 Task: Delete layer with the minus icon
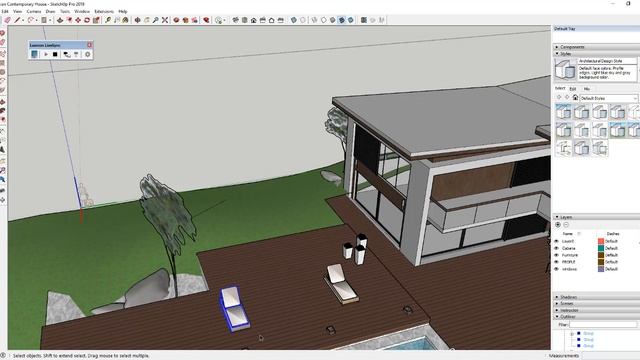pos(566,225)
